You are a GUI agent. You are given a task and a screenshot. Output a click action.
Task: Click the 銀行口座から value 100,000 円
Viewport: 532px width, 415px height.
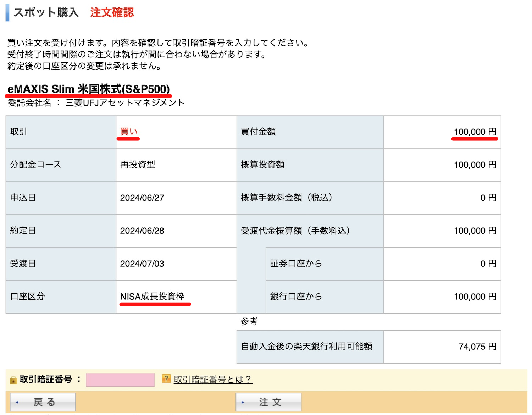pos(475,297)
